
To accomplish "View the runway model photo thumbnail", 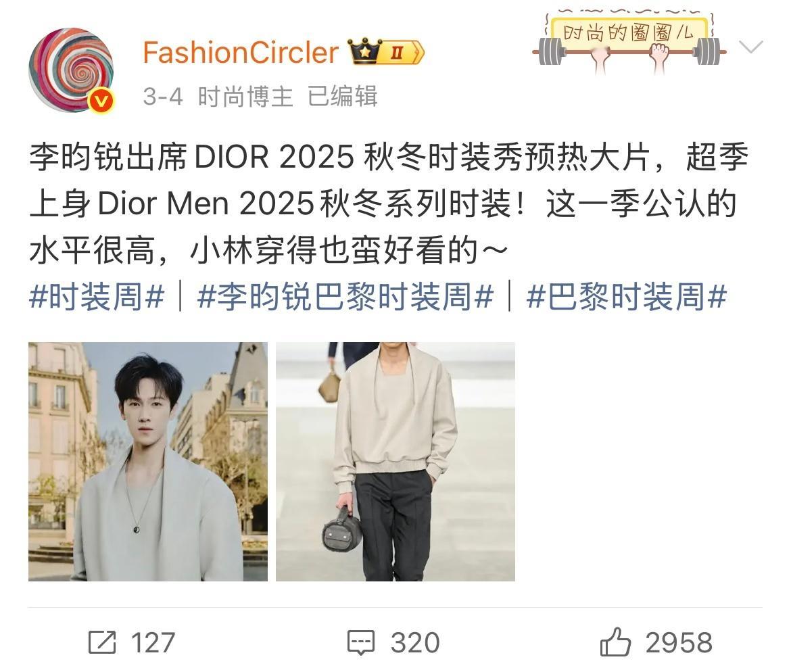I will coord(395,462).
